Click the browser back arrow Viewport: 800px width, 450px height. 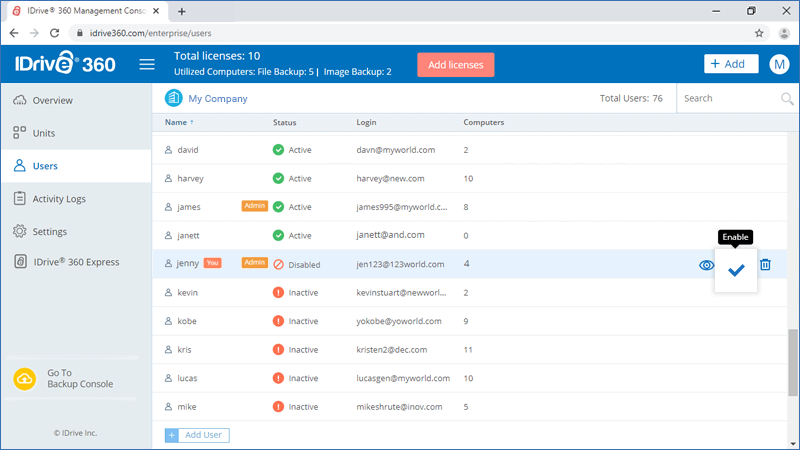(14, 33)
